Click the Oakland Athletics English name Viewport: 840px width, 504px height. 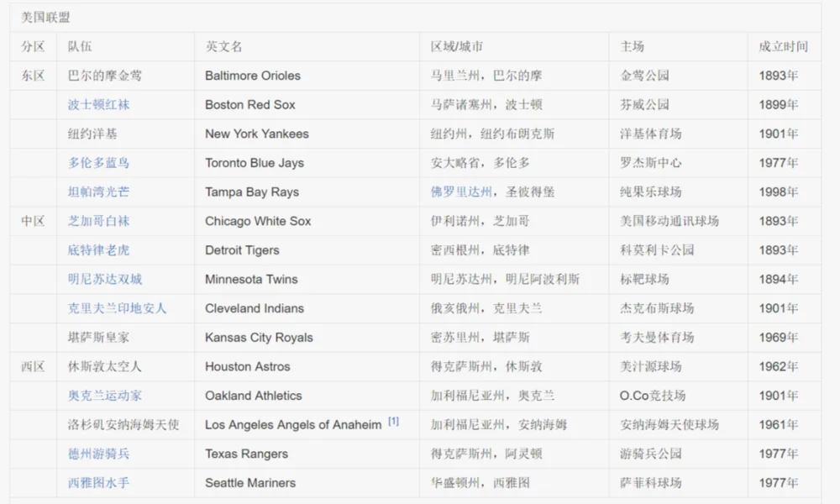[254, 396]
